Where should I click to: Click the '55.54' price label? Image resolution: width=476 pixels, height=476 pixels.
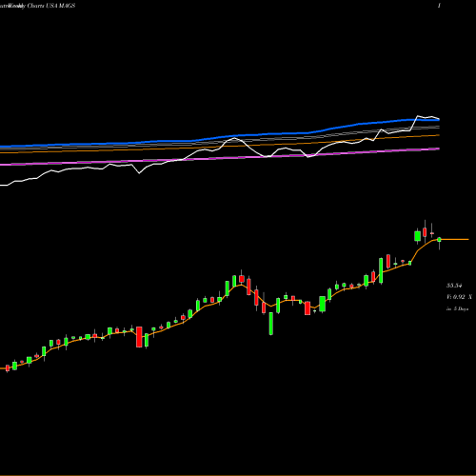(454, 286)
